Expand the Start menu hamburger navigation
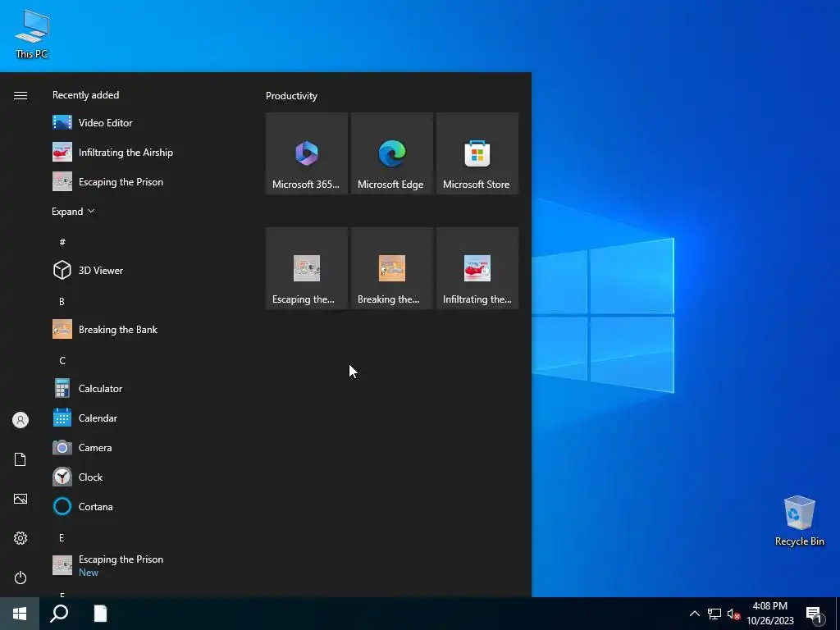This screenshot has height=630, width=840. coord(21,95)
